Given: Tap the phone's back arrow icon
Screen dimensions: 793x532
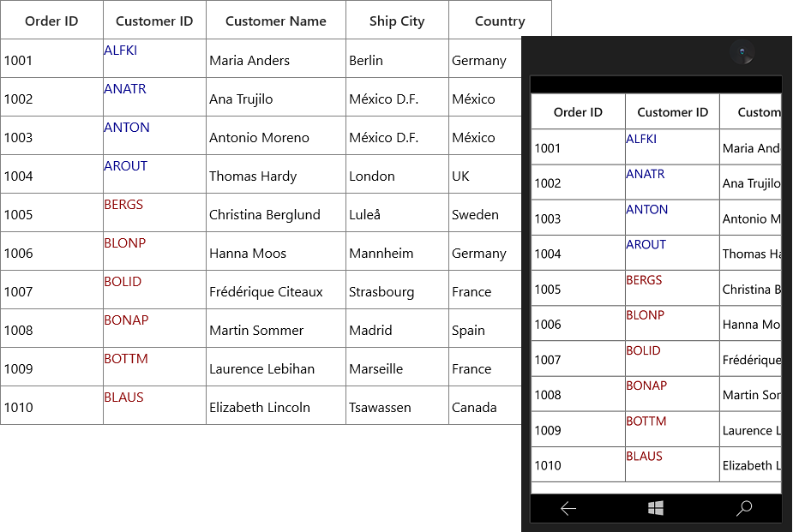Looking at the screenshot, I should [x=568, y=508].
